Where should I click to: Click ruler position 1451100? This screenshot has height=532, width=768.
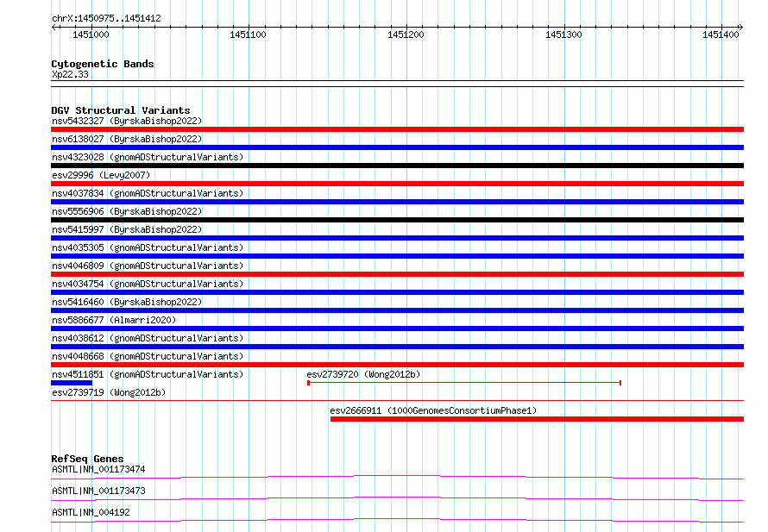(x=249, y=34)
